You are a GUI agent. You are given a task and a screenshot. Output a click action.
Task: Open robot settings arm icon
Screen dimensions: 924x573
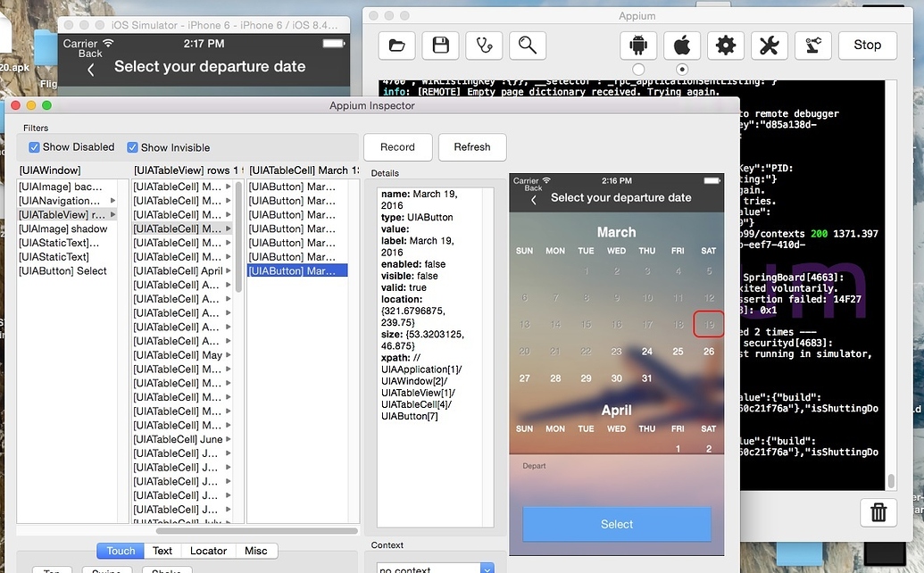(x=812, y=46)
